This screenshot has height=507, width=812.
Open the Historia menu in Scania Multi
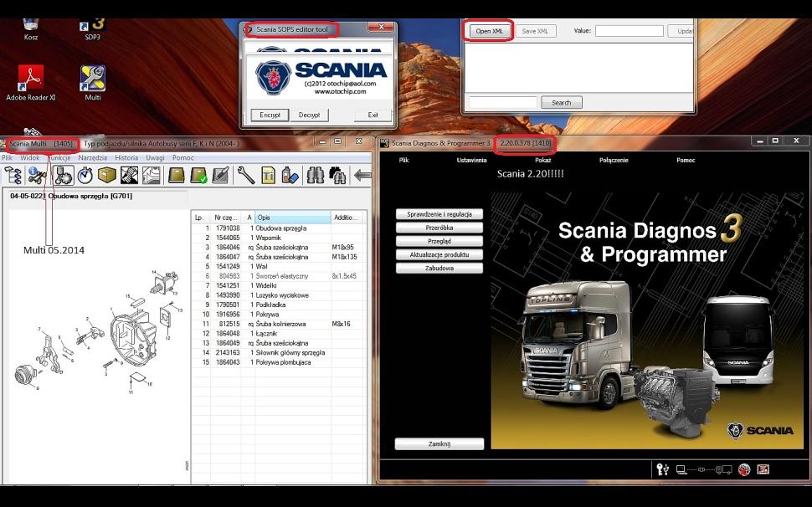126,158
